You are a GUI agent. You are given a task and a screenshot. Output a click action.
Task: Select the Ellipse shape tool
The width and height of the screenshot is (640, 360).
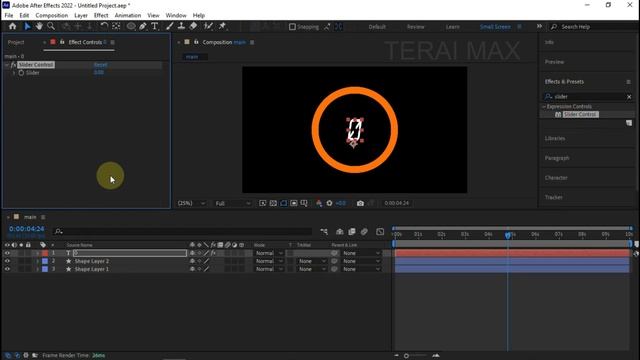tap(131, 27)
